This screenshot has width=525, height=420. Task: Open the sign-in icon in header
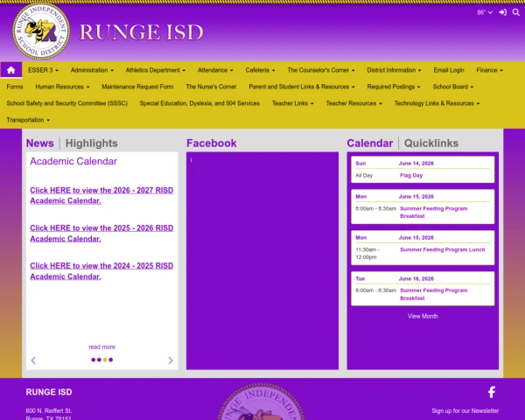pyautogui.click(x=502, y=12)
